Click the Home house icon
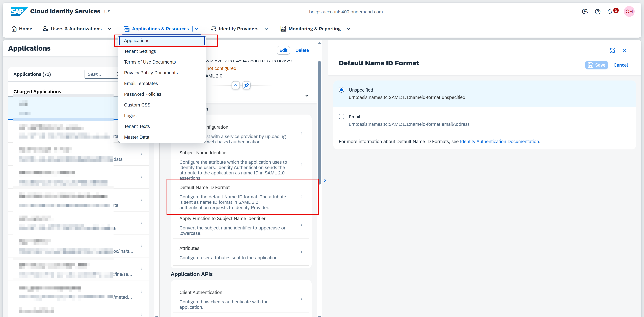This screenshot has height=317, width=644. 14,29
